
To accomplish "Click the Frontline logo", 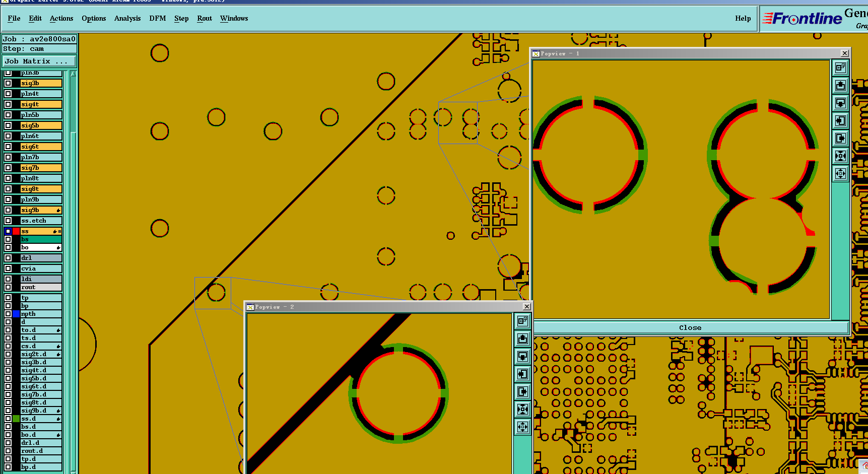I will [x=803, y=19].
